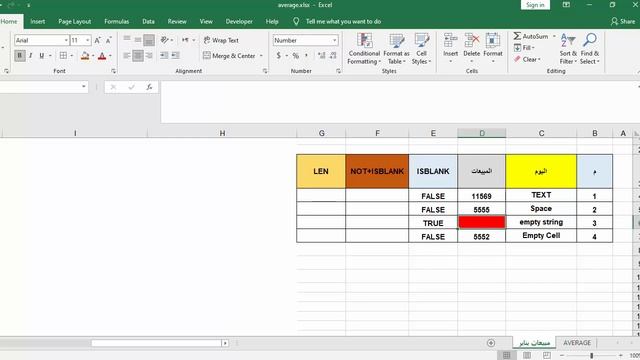Screen dimensions: 640x360
Task: Open the font size dropdown
Action: click(87, 40)
